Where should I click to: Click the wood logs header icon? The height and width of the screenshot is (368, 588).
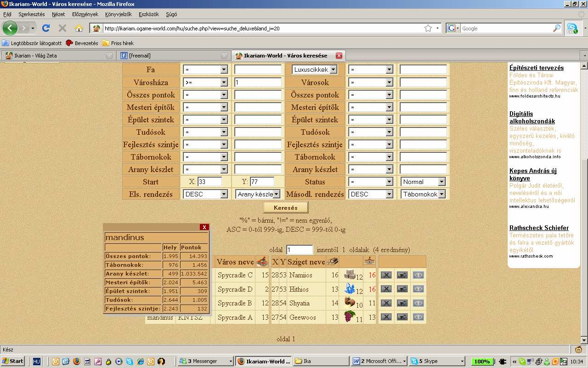point(332,261)
